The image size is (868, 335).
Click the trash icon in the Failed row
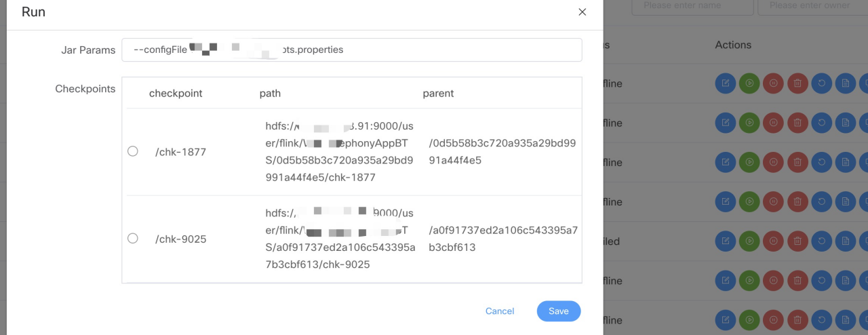click(797, 241)
